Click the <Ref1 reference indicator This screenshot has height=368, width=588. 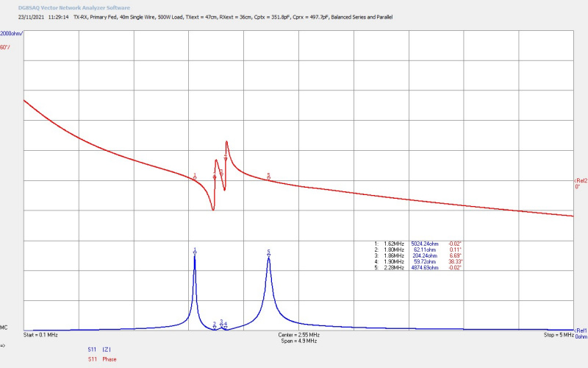point(580,330)
